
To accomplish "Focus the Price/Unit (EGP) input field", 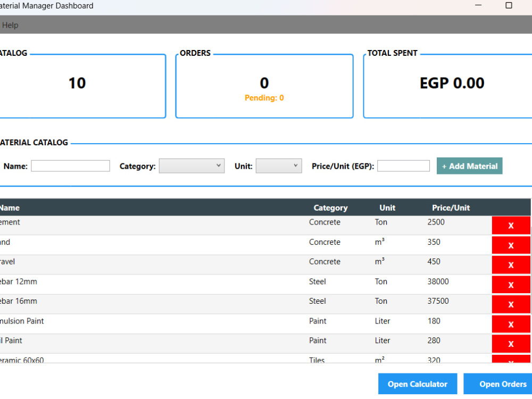I will (403, 166).
